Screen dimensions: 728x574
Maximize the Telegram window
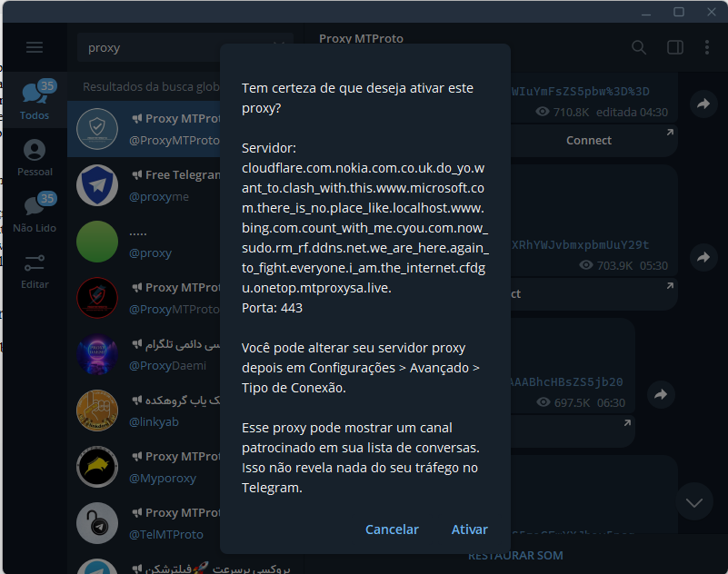(679, 12)
